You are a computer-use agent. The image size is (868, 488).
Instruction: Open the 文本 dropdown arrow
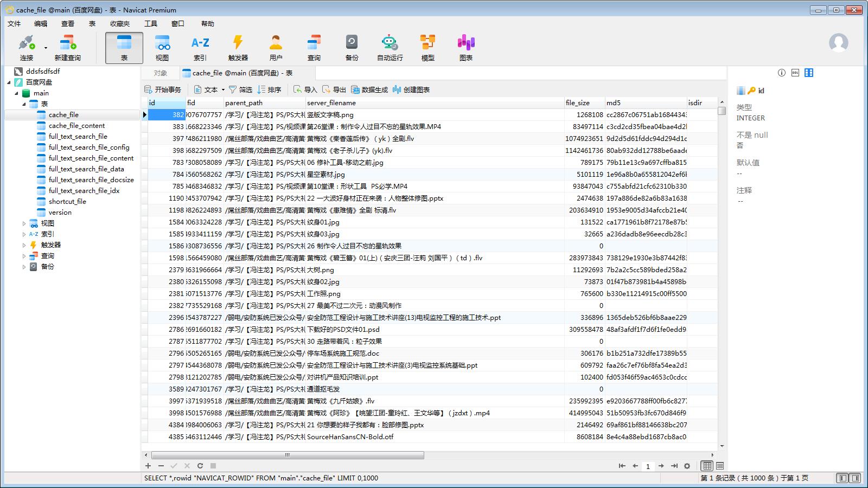tap(222, 90)
